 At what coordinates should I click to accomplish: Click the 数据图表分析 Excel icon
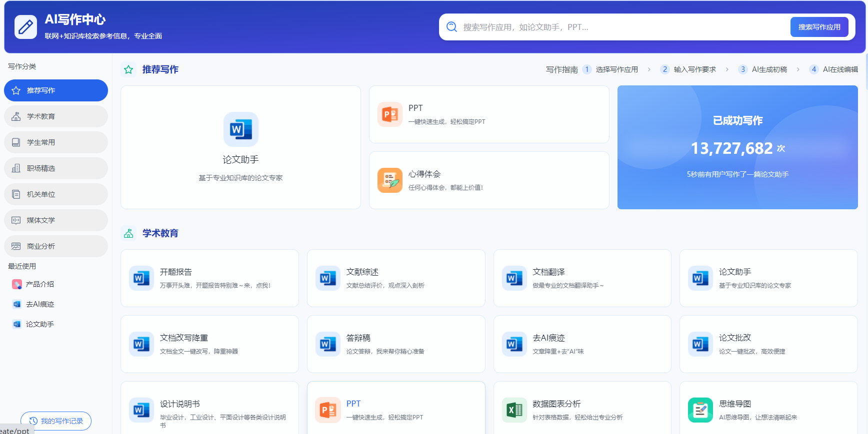pyautogui.click(x=514, y=410)
